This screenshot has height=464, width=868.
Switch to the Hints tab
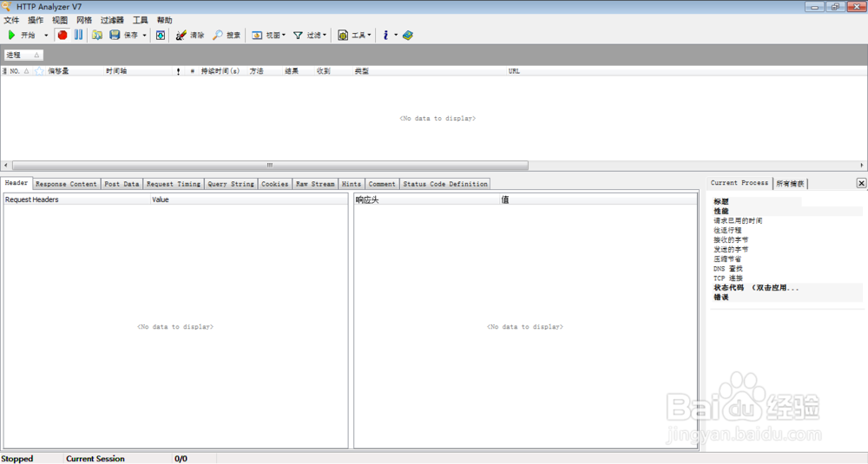pos(352,184)
